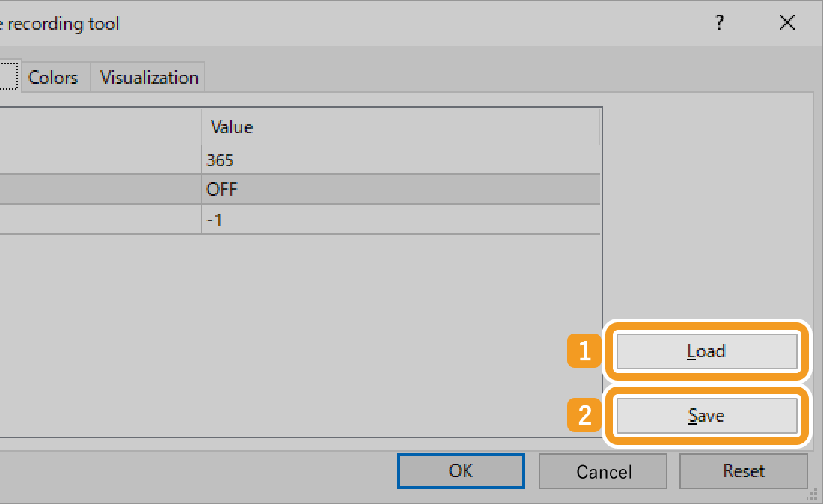Click the dialog title bar text
The width and height of the screenshot is (823, 504).
60,24
